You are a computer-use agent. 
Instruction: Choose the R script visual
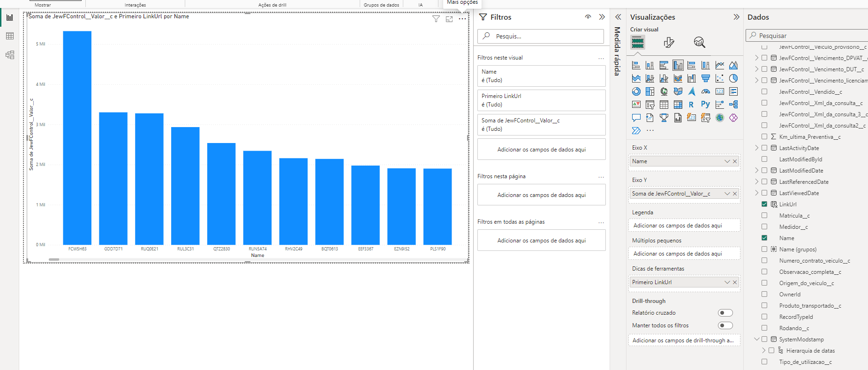692,105
